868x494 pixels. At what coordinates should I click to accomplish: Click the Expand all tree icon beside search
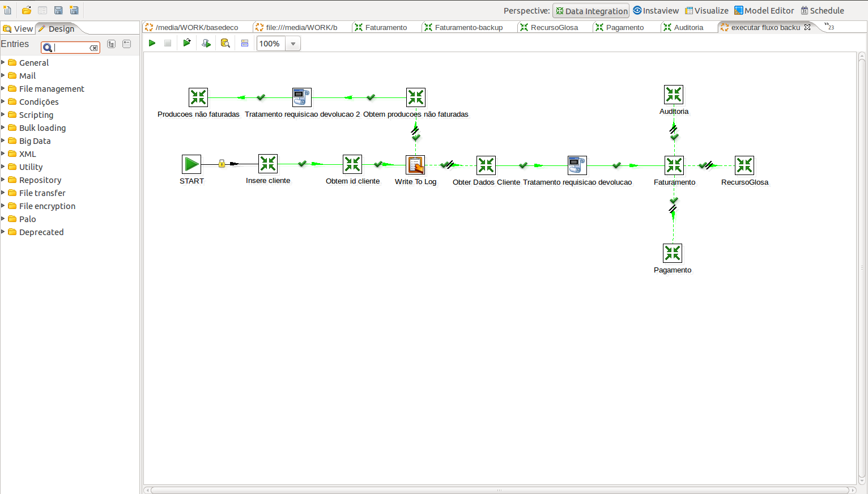[112, 44]
